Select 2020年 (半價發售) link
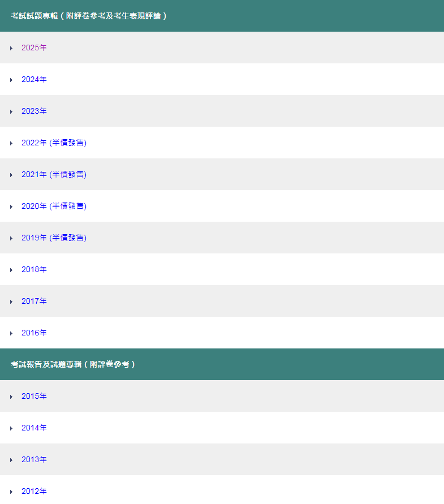 click(x=54, y=206)
